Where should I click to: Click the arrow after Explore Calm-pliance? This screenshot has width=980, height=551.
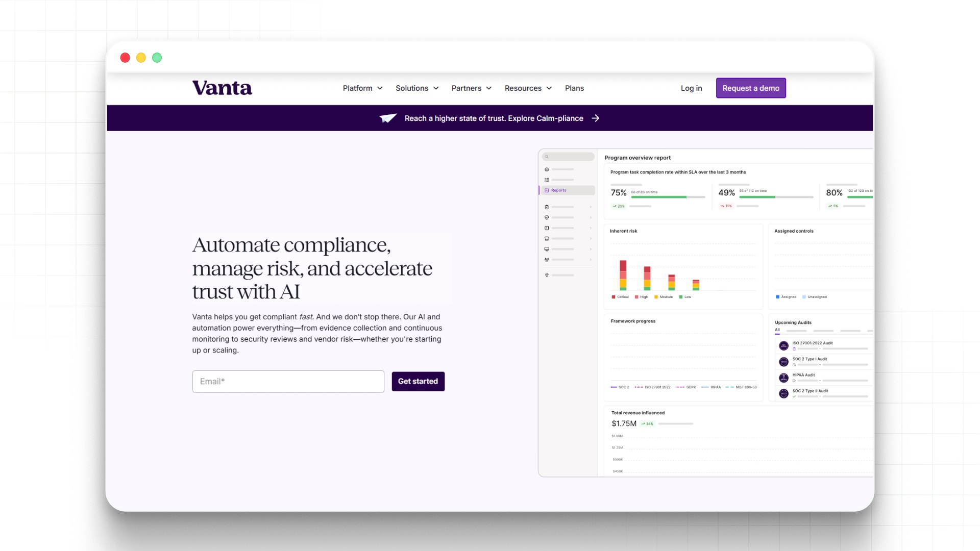point(596,118)
